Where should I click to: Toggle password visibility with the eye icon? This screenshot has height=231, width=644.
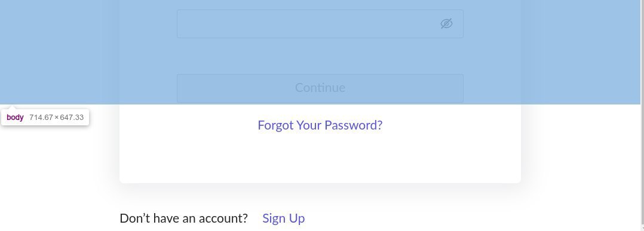(446, 24)
